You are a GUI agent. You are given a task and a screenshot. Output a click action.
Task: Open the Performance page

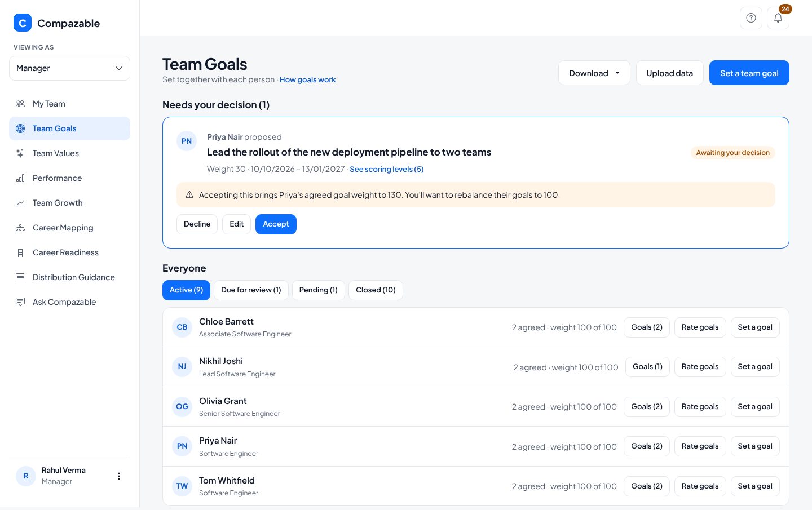click(x=69, y=178)
